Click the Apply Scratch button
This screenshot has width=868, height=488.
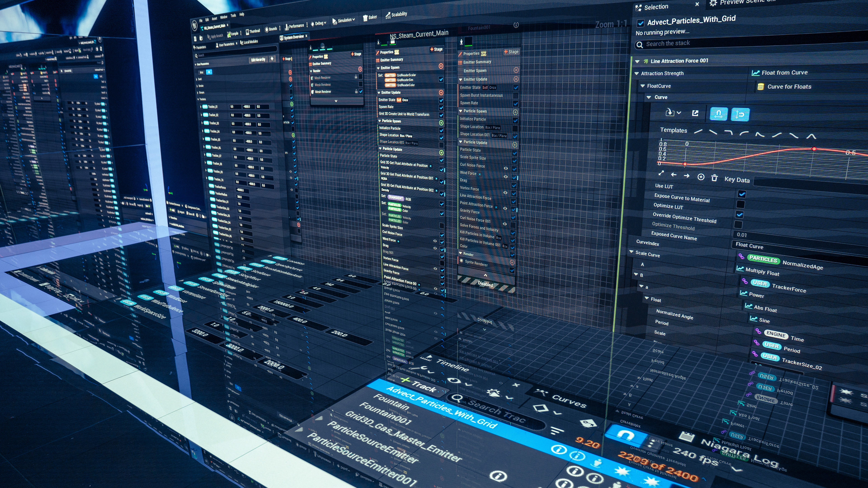tap(215, 36)
